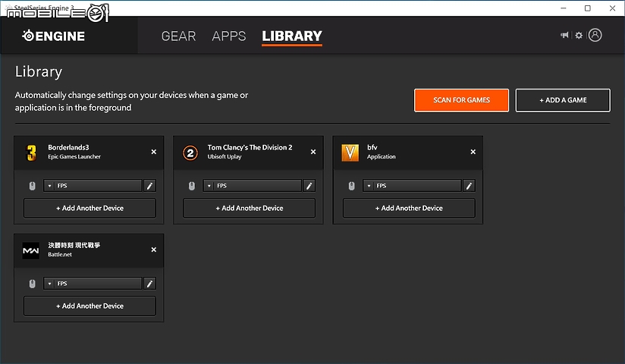Edit bfv FPS config pencil icon
The width and height of the screenshot is (625, 364).
tap(470, 186)
